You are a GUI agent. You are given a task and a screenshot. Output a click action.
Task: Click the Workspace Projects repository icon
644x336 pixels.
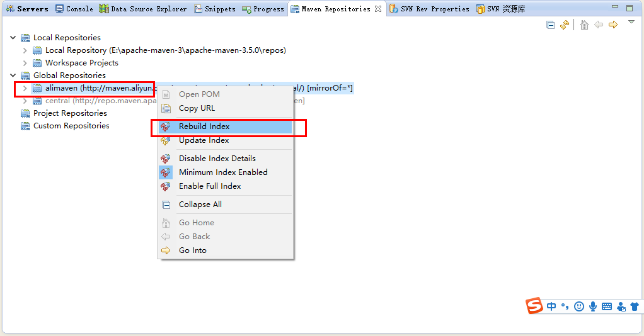coord(37,63)
